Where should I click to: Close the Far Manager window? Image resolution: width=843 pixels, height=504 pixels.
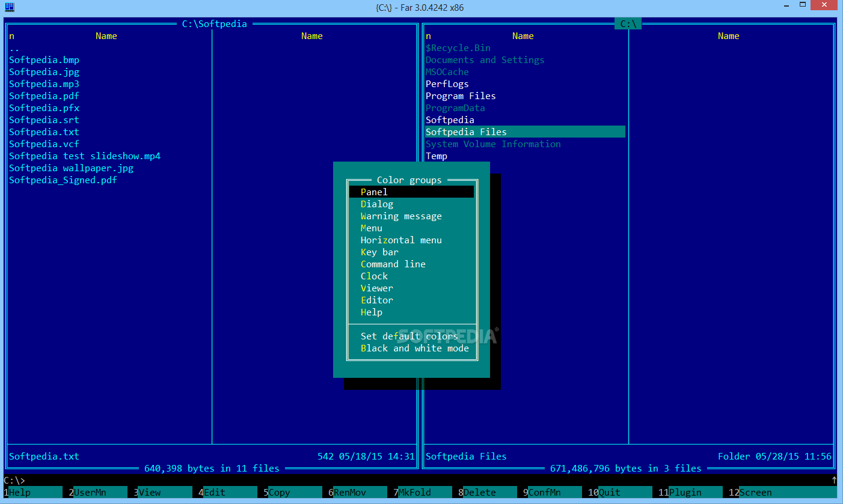[x=825, y=5]
